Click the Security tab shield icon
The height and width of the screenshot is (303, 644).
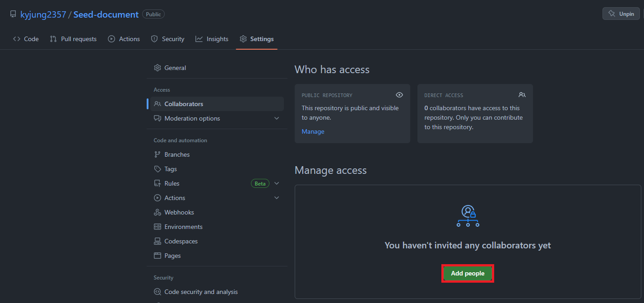coord(154,39)
